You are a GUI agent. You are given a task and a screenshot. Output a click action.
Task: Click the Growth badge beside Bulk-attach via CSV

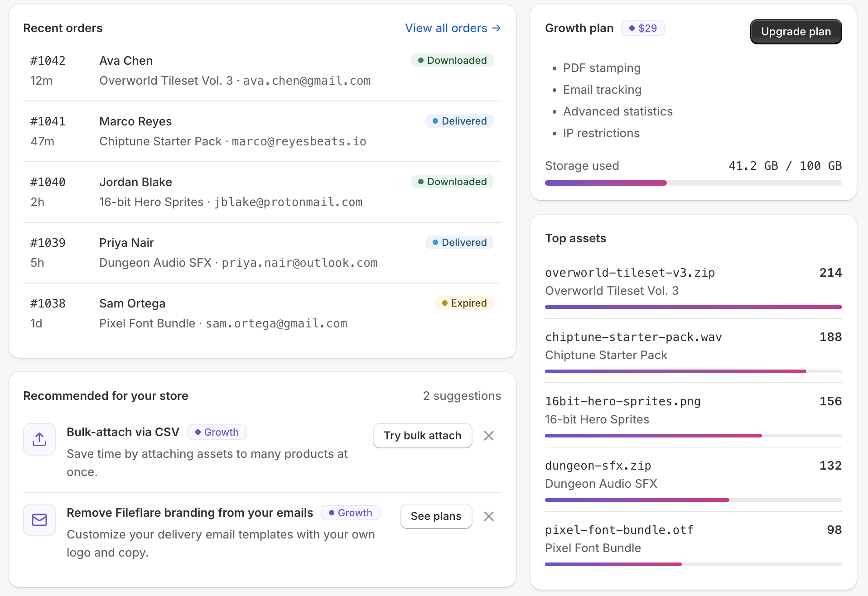[x=217, y=432]
